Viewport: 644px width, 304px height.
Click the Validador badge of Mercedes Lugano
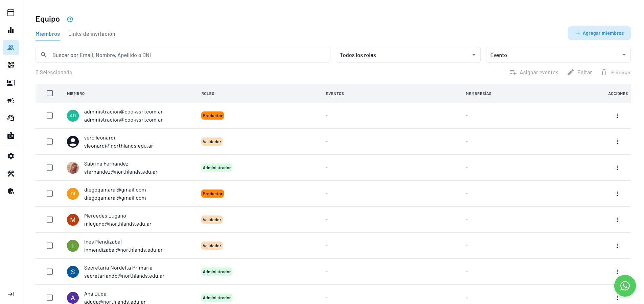[212, 220]
